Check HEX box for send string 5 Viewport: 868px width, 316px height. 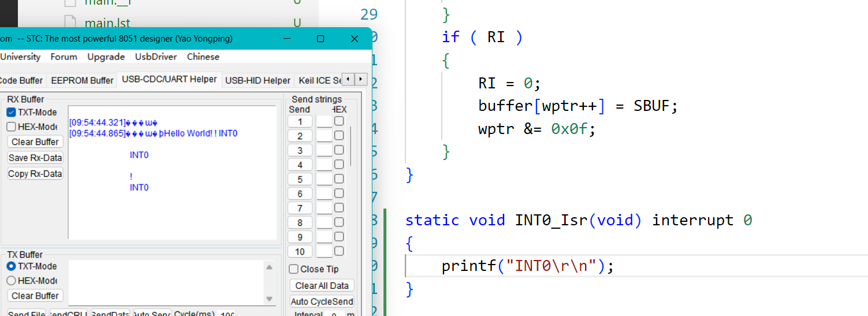(x=339, y=179)
